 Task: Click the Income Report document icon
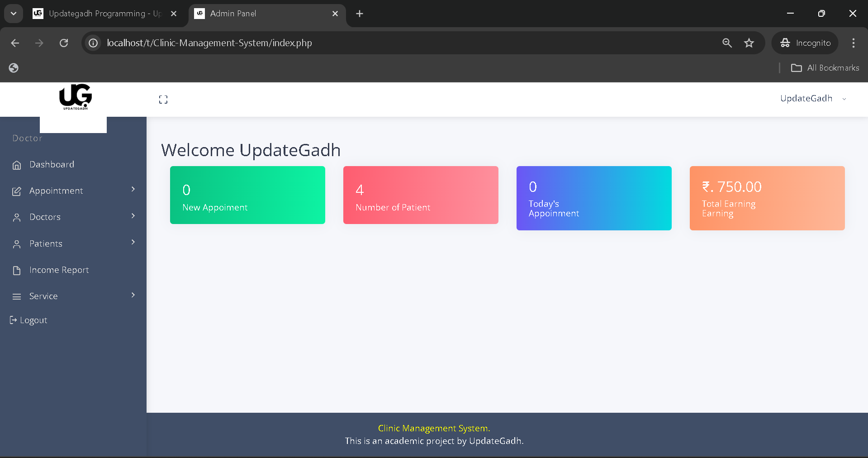pos(17,271)
